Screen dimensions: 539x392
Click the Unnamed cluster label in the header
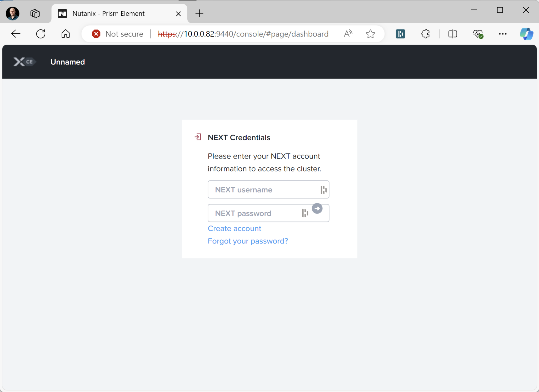[x=67, y=62]
